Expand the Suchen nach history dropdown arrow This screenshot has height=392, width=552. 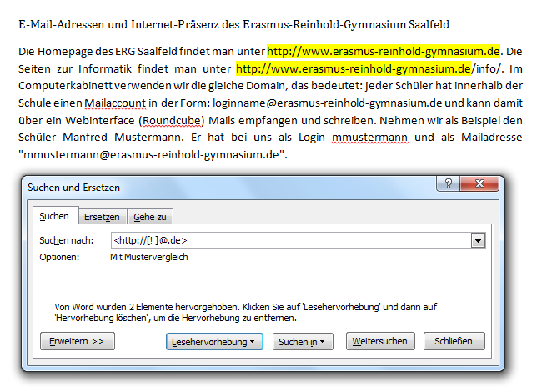point(478,240)
